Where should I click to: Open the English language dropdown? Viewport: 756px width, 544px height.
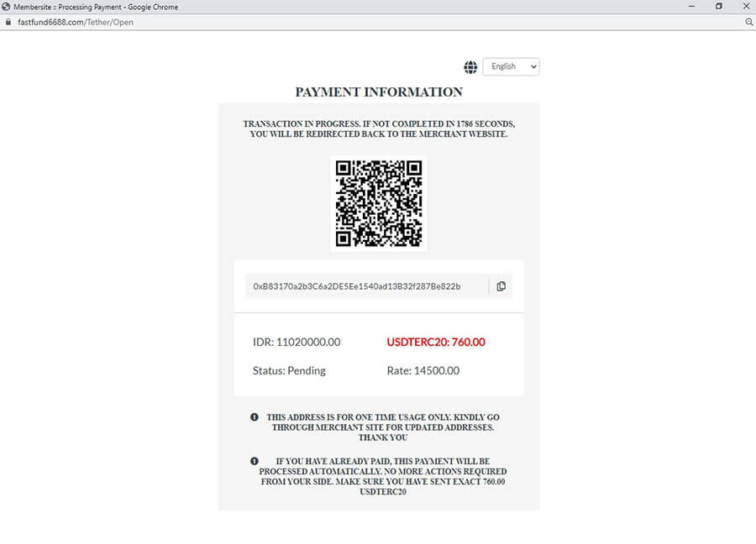pos(511,66)
